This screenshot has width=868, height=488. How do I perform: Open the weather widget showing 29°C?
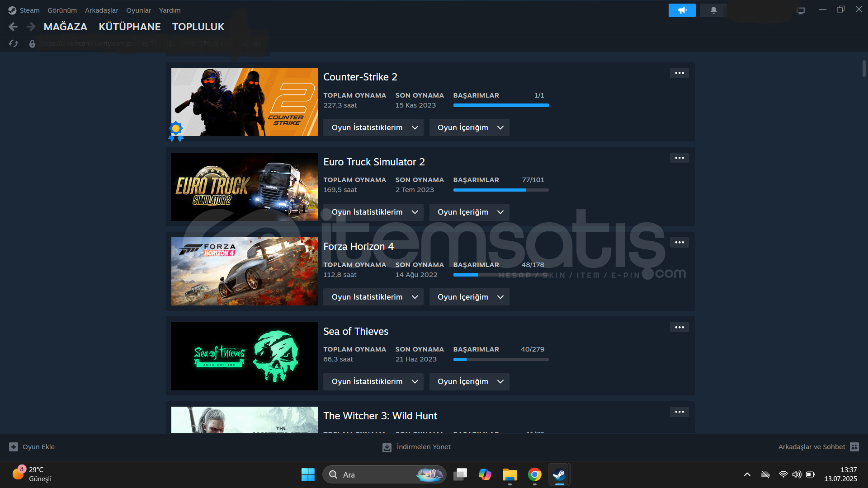pyautogui.click(x=32, y=474)
